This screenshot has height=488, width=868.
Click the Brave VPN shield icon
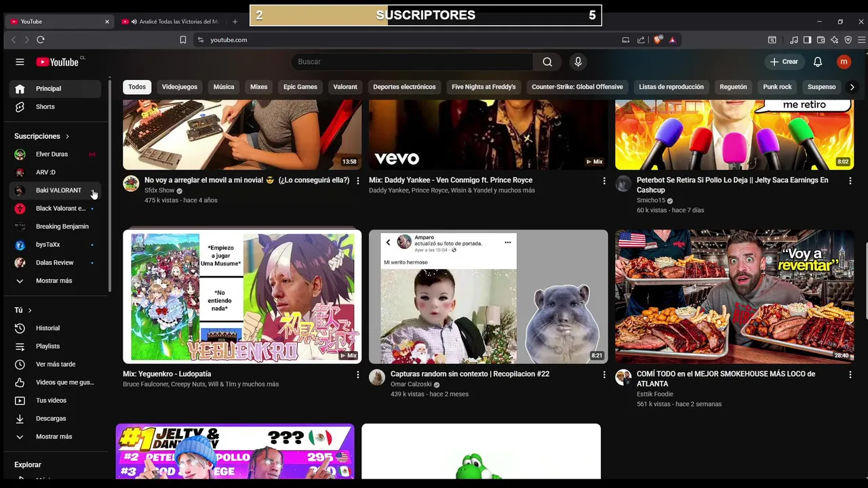(848, 40)
